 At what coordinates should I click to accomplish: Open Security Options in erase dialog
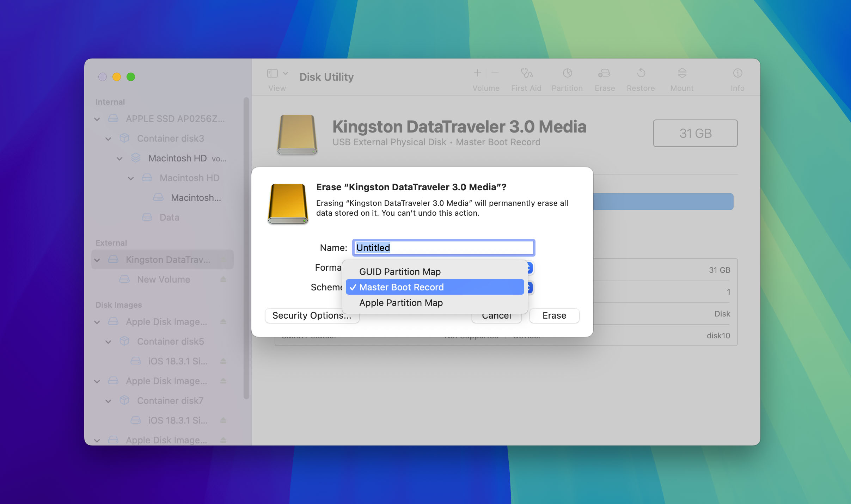(312, 315)
